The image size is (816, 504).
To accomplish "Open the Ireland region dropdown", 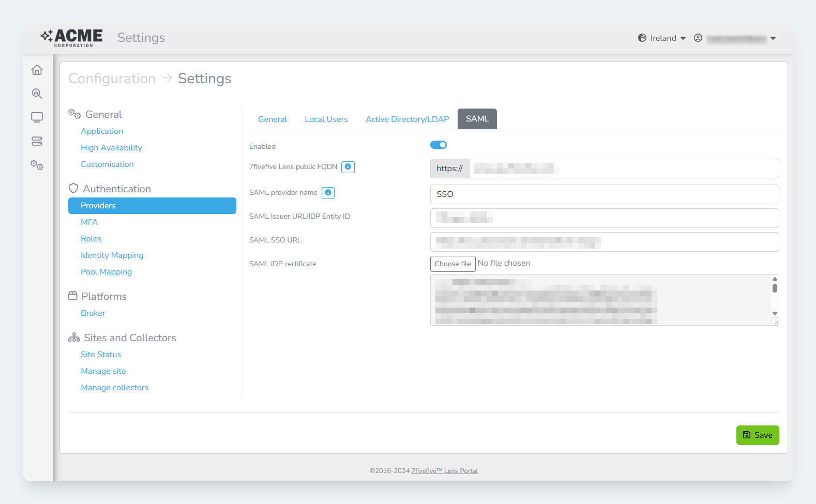I will (x=662, y=38).
